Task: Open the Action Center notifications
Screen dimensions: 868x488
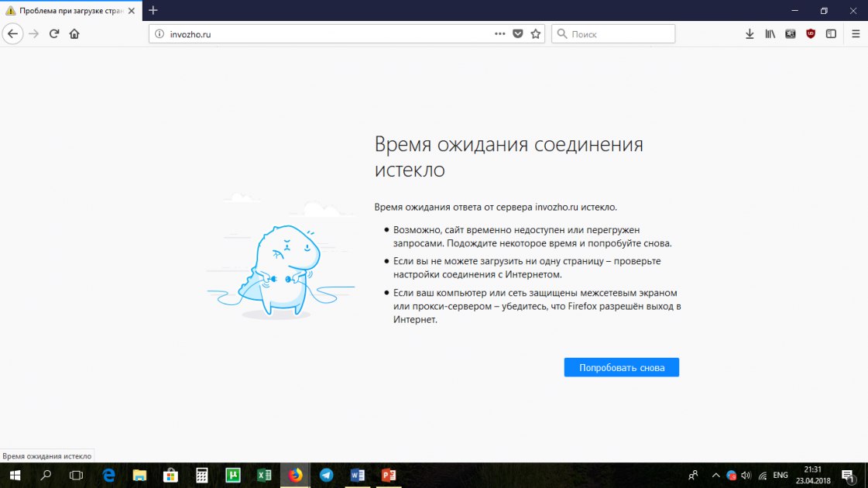Action: pos(848,476)
